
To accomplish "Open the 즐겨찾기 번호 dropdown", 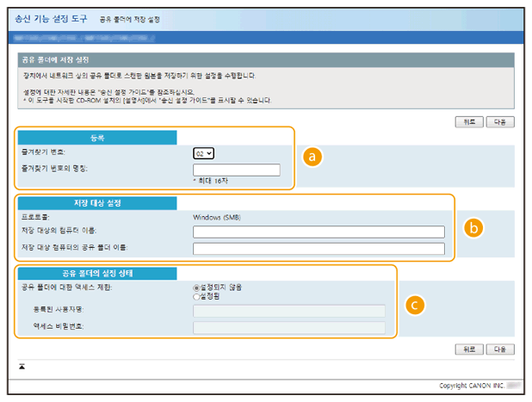I will (x=203, y=153).
